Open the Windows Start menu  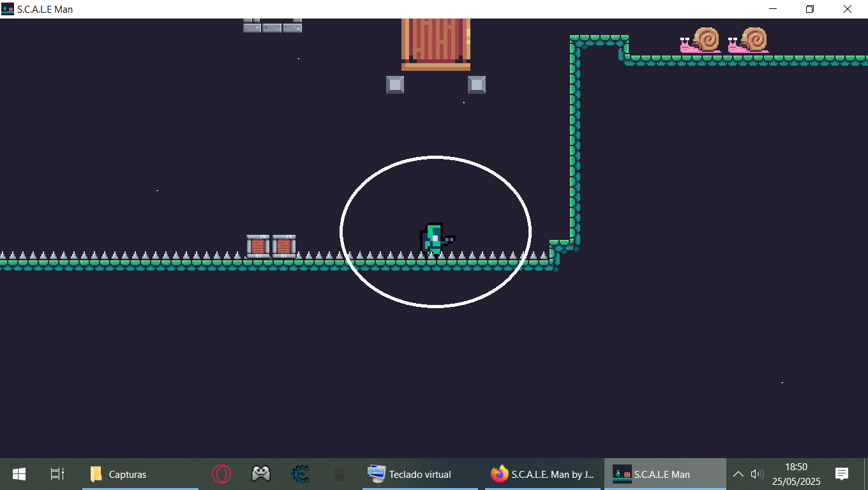coord(19,474)
